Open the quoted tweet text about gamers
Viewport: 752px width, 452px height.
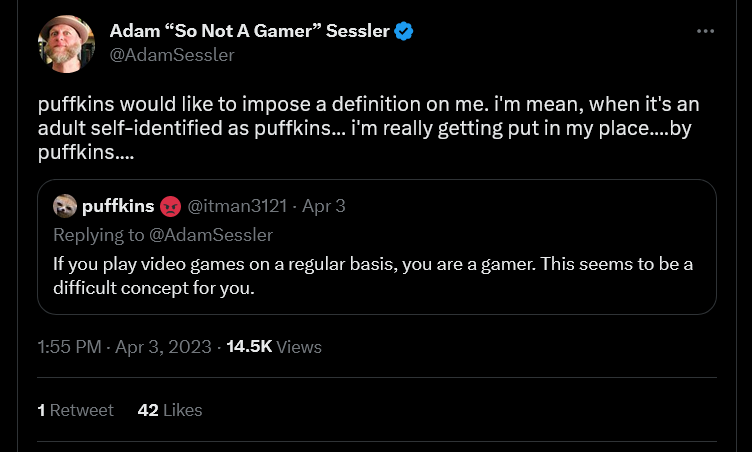pos(373,276)
